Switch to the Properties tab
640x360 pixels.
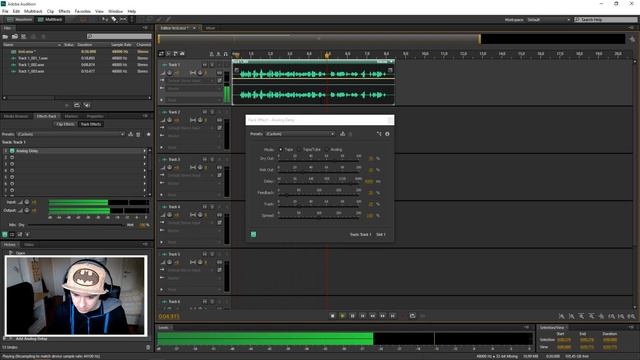pos(95,116)
